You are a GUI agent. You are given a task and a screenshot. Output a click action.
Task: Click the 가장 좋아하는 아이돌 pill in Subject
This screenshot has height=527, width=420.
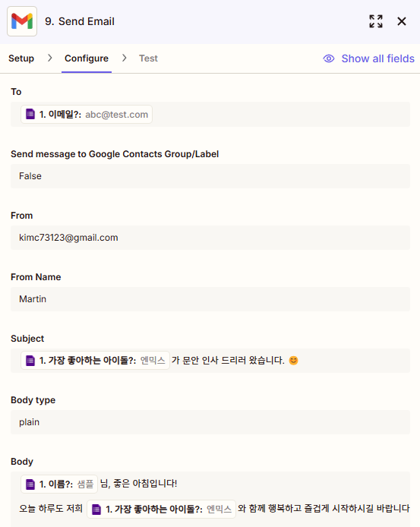pos(95,360)
